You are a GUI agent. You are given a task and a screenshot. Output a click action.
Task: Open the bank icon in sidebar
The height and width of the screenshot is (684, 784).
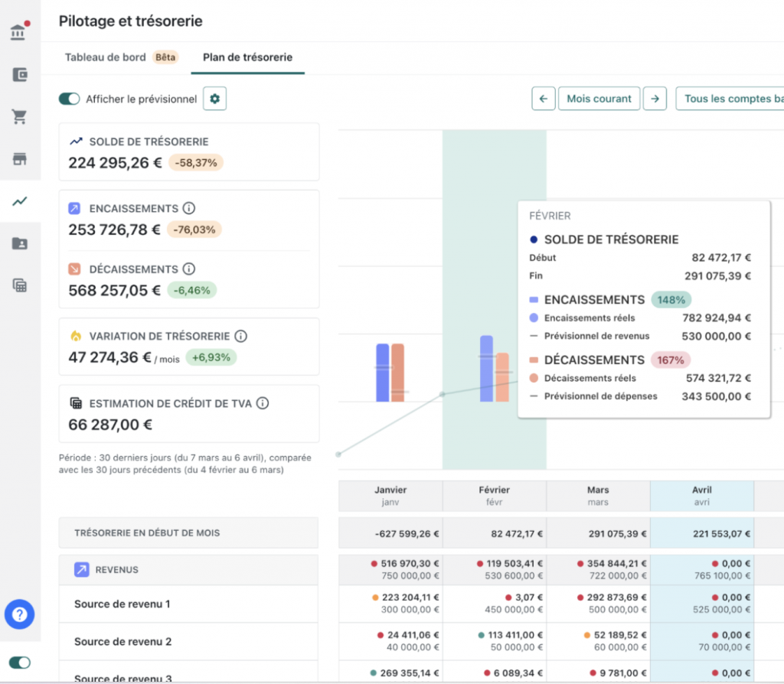click(19, 33)
